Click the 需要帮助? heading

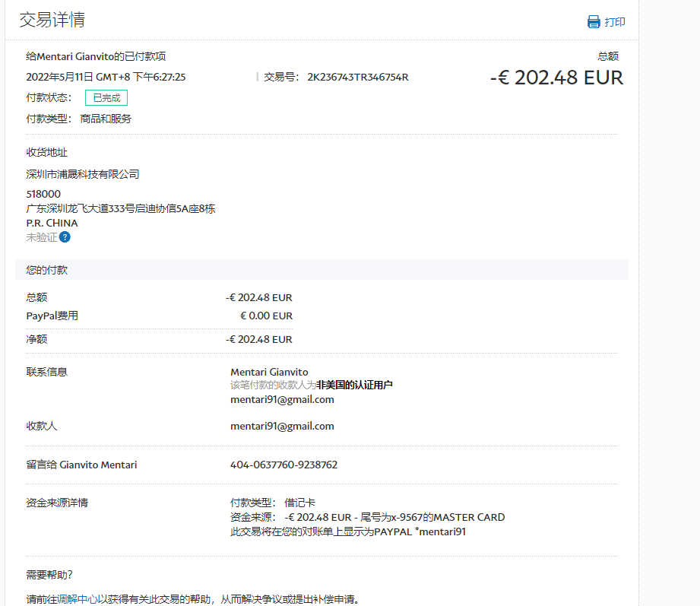(49, 574)
